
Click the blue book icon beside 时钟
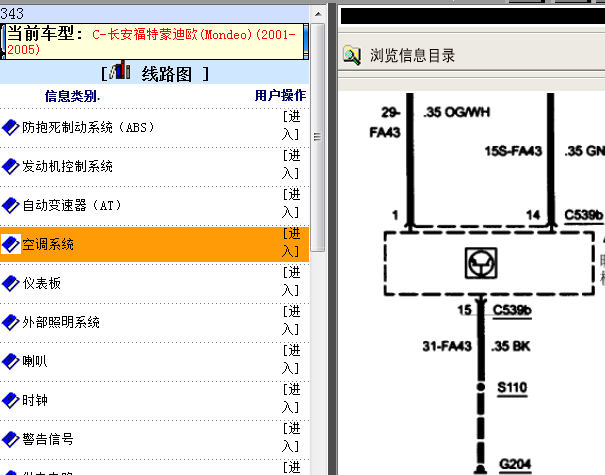(x=10, y=400)
